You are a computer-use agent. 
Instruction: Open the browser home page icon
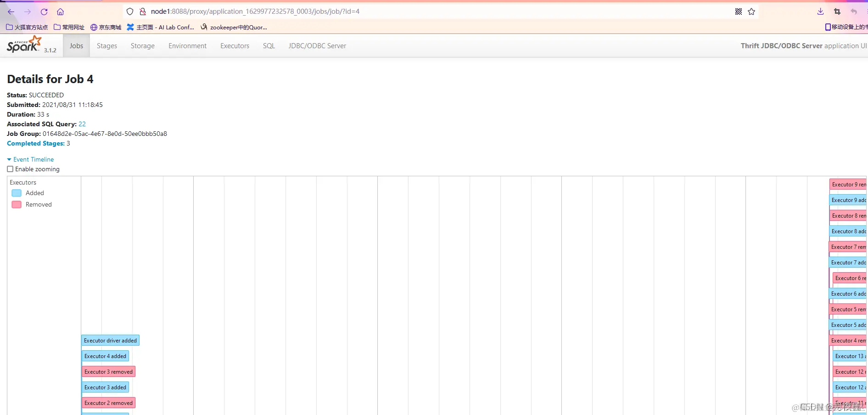(x=61, y=11)
